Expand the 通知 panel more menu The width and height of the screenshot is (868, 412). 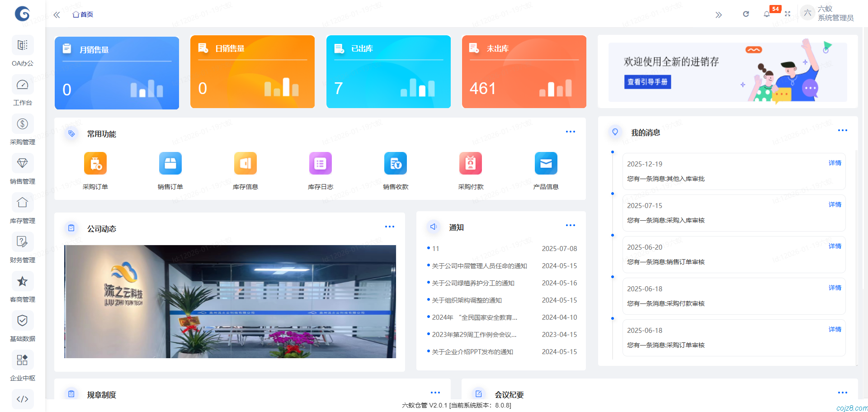tap(570, 225)
